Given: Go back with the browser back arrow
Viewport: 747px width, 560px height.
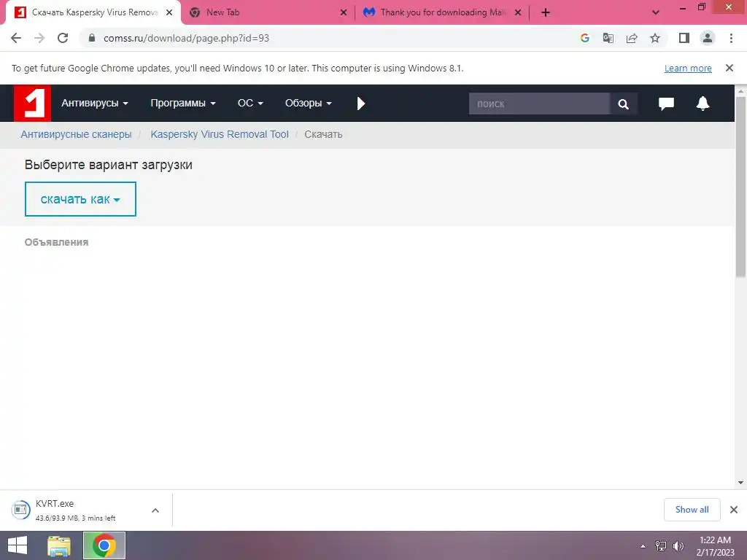Looking at the screenshot, I should point(16,38).
